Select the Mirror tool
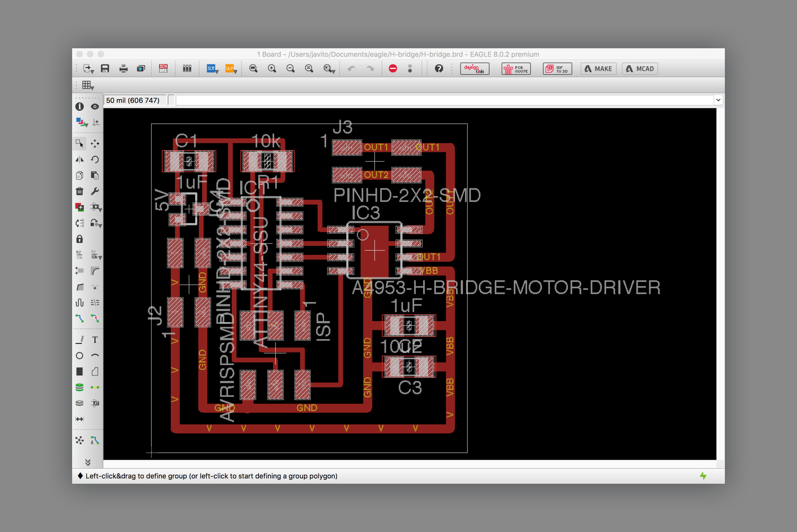797x532 pixels. tap(79, 160)
